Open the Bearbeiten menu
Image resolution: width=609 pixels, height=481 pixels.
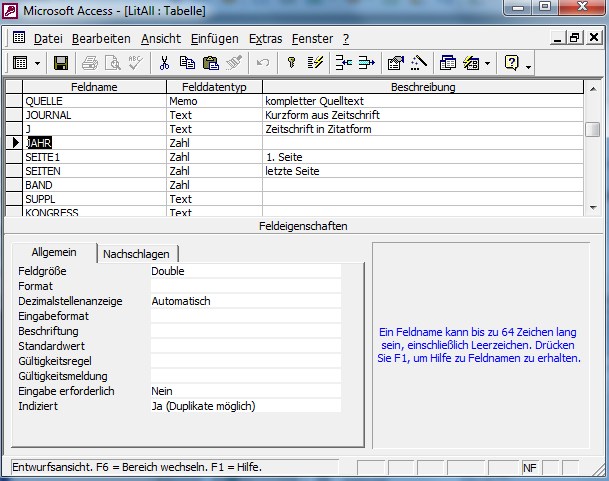pyautogui.click(x=101, y=38)
